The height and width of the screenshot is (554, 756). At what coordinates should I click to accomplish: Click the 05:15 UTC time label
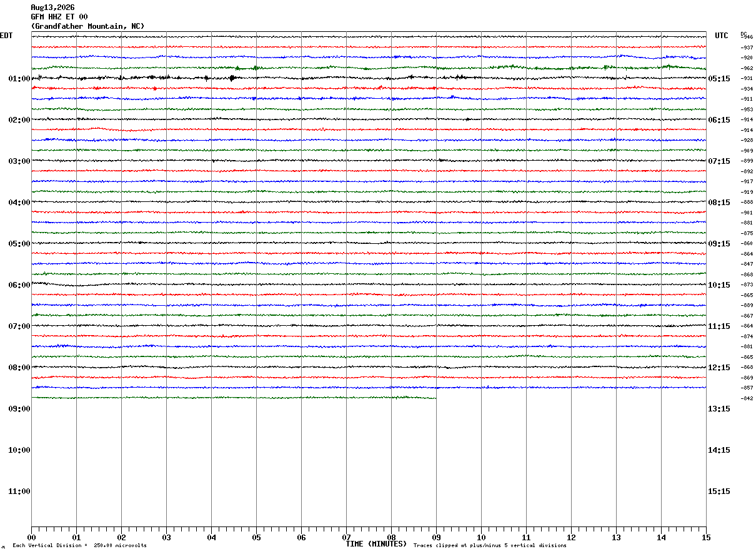(x=719, y=79)
